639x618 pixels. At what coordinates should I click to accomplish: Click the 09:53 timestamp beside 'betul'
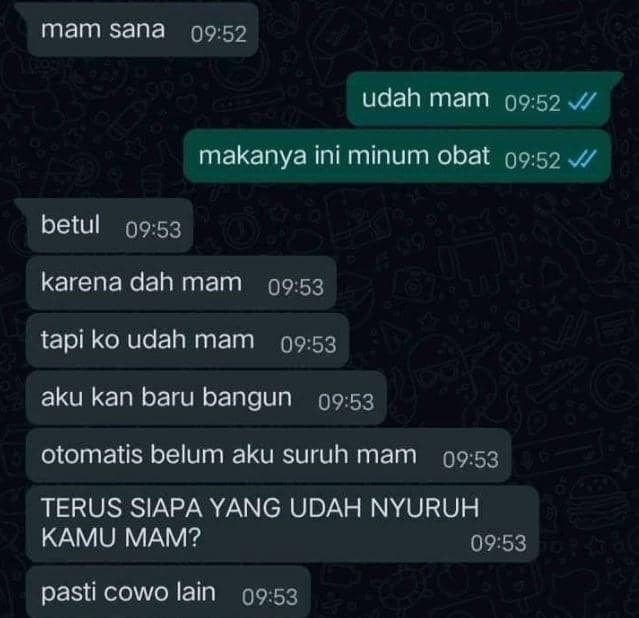[153, 230]
